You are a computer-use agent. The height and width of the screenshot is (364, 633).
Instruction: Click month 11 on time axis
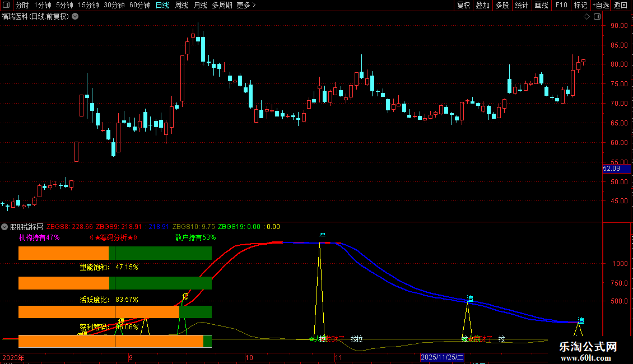click(338, 357)
